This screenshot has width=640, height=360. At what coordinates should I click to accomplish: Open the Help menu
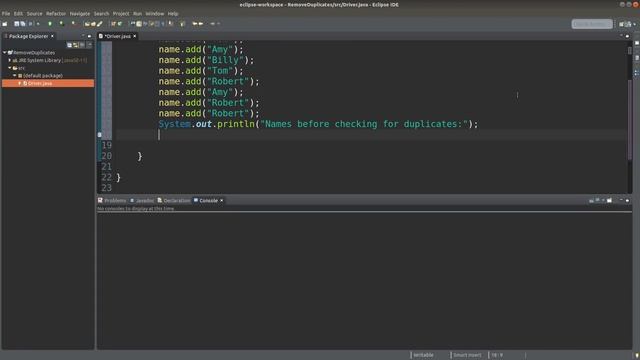point(173,13)
